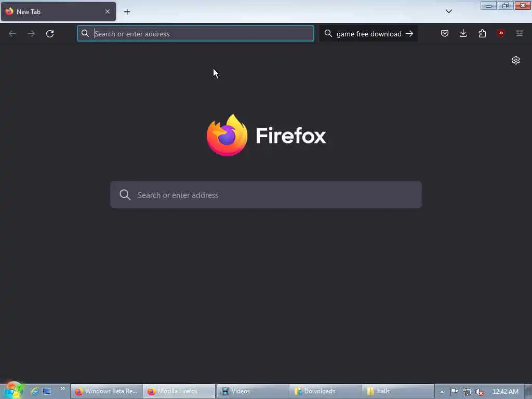Click the Show Desktop quick launch icon
532x399 pixels.
click(47, 391)
